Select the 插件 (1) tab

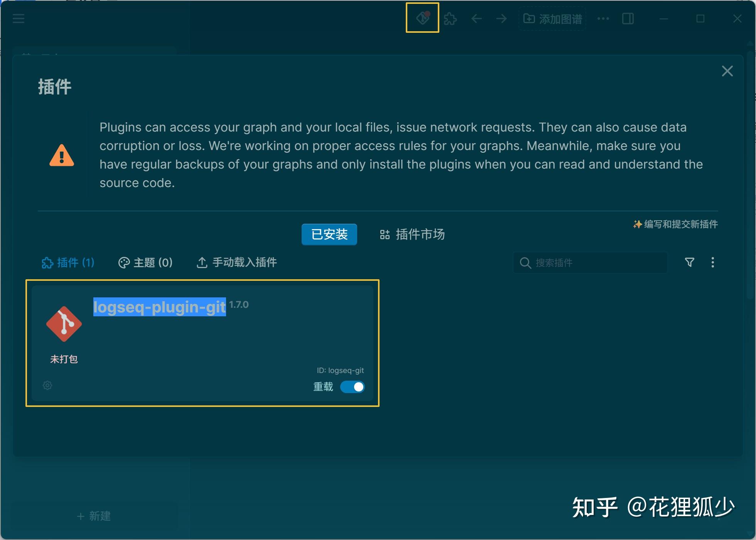68,263
